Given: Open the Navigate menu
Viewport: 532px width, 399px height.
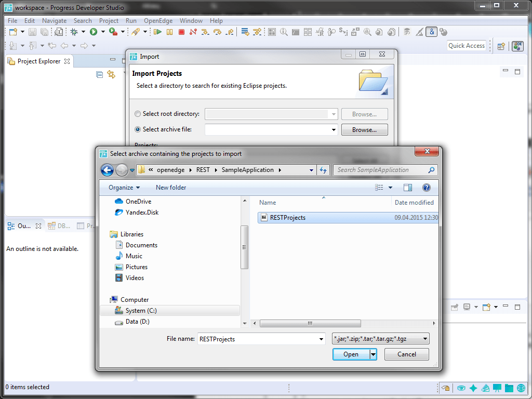Looking at the screenshot, I should point(54,21).
